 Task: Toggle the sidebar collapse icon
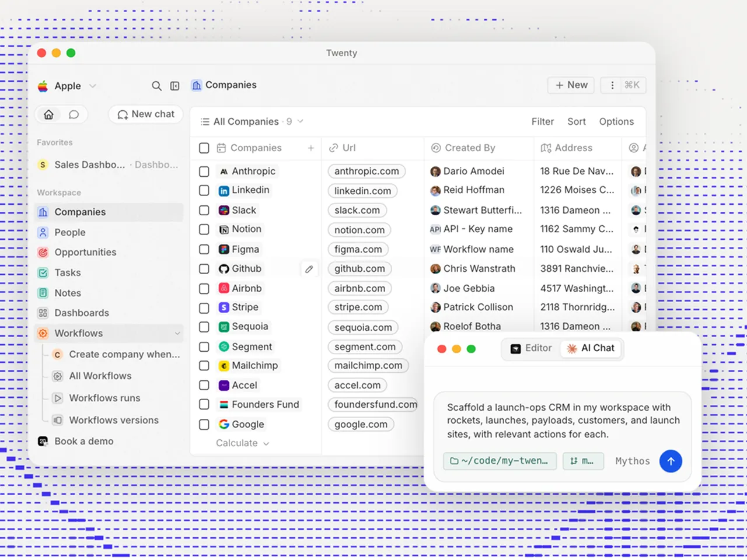(174, 86)
